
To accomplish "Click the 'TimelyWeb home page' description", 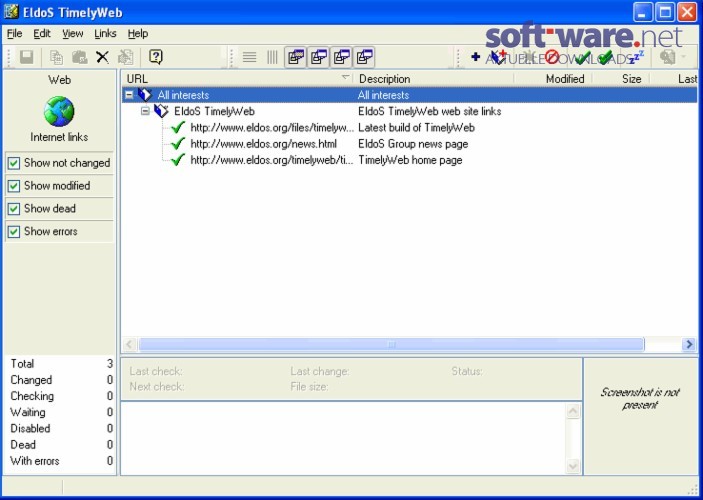I will pos(410,160).
